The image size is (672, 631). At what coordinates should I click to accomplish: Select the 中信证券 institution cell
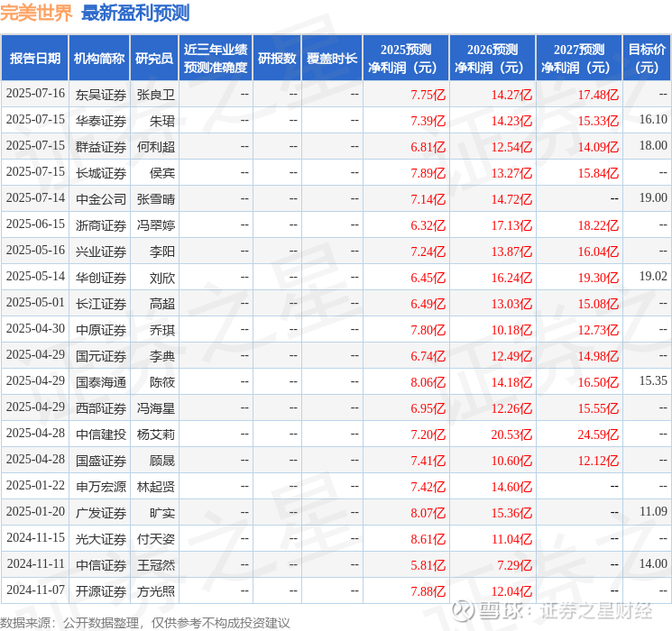coord(101,565)
